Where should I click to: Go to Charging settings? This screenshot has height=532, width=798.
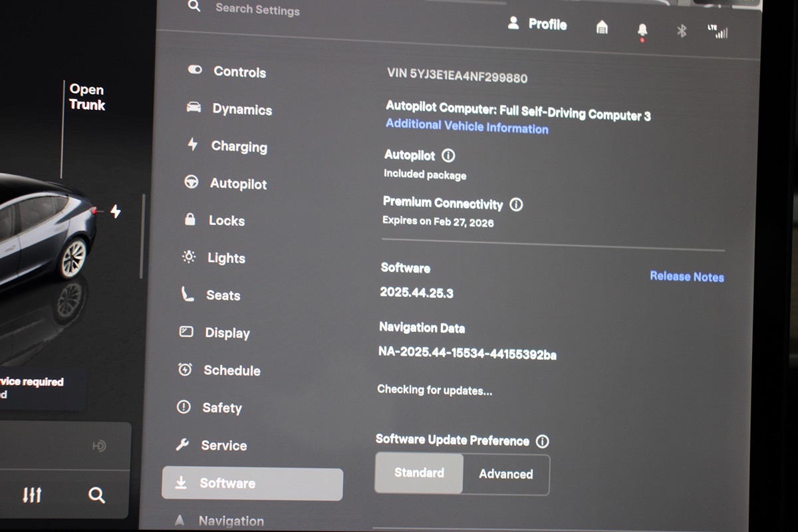[238, 146]
